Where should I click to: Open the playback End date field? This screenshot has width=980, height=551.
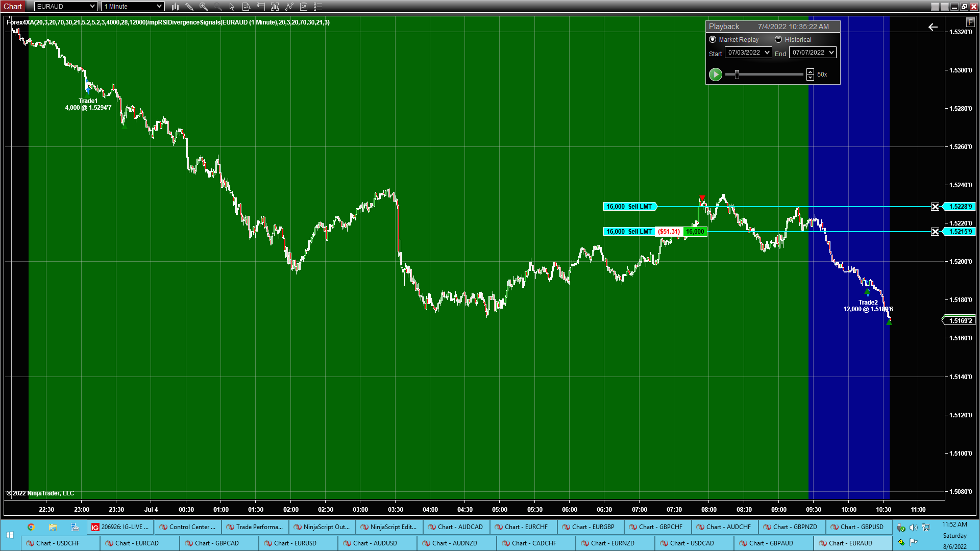812,53
